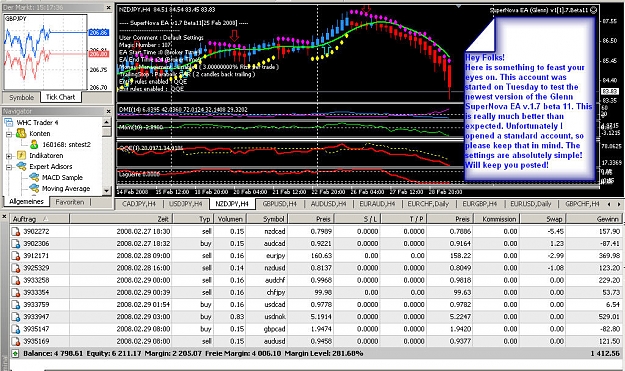Click order icon of trade 3933947

point(16,317)
